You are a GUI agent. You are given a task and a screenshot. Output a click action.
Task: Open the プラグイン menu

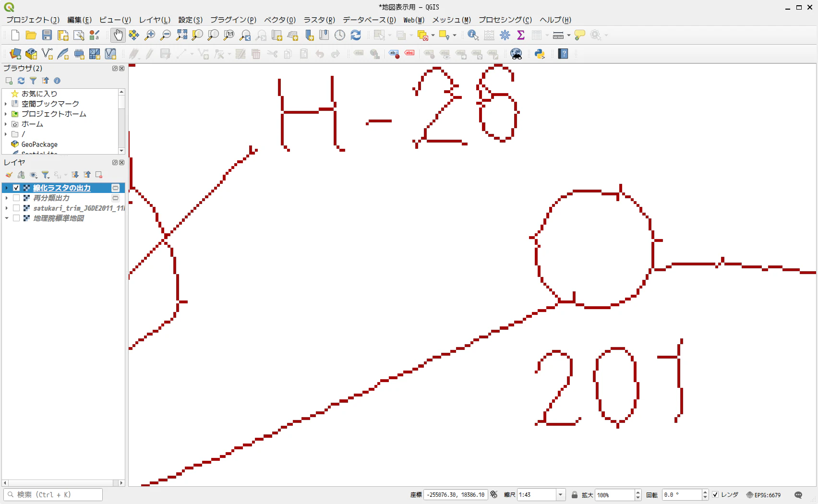(233, 20)
